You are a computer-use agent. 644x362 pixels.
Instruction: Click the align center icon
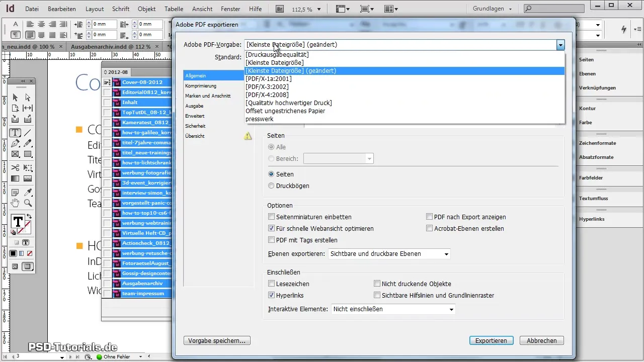point(41,24)
